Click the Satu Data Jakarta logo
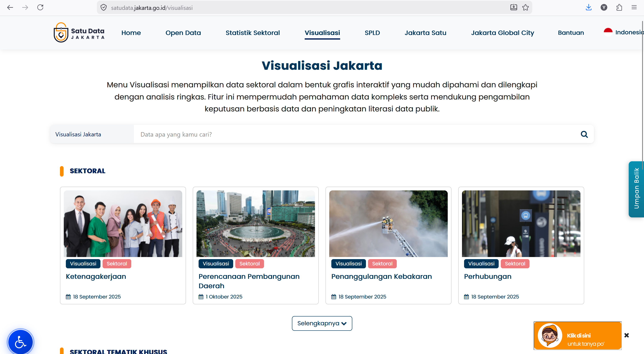Image resolution: width=644 pixels, height=354 pixels. coord(79,33)
